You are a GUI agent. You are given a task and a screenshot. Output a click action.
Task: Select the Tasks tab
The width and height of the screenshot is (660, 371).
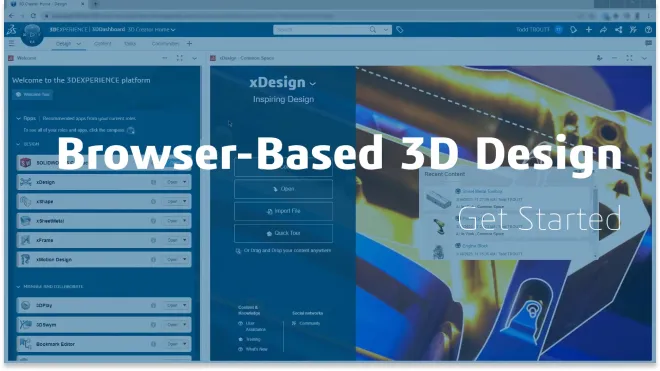pos(130,43)
